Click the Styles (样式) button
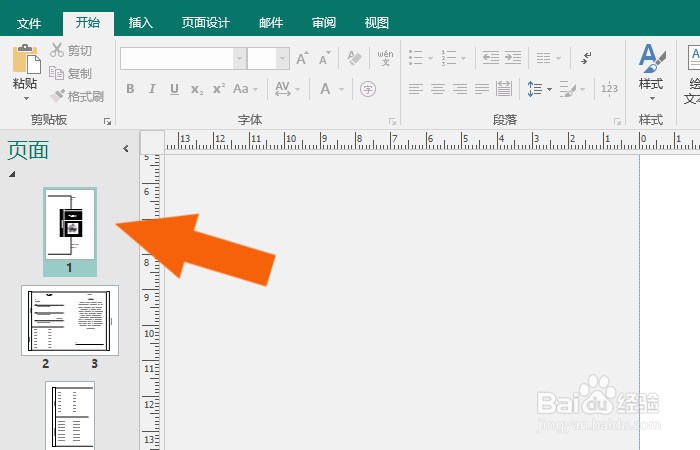This screenshot has width=700, height=450. (x=651, y=71)
